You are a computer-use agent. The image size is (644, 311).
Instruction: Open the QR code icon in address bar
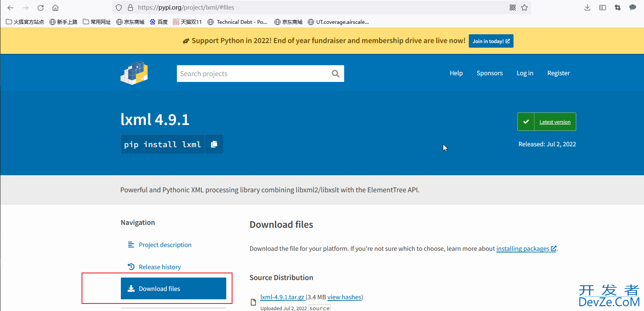click(513, 8)
